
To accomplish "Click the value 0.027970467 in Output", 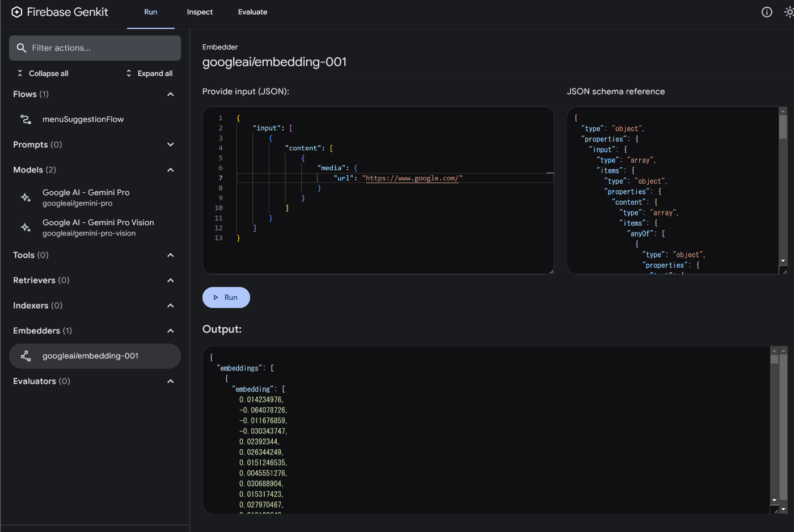I will pyautogui.click(x=261, y=505).
